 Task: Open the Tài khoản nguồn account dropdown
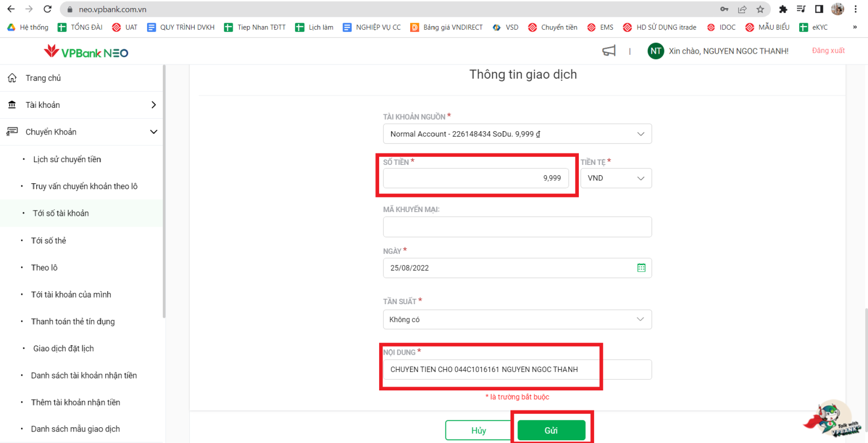click(517, 134)
